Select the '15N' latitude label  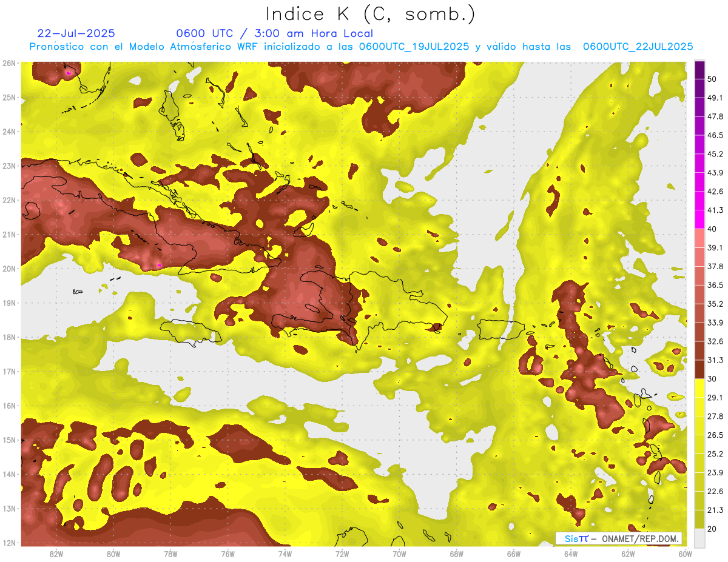pyautogui.click(x=8, y=440)
